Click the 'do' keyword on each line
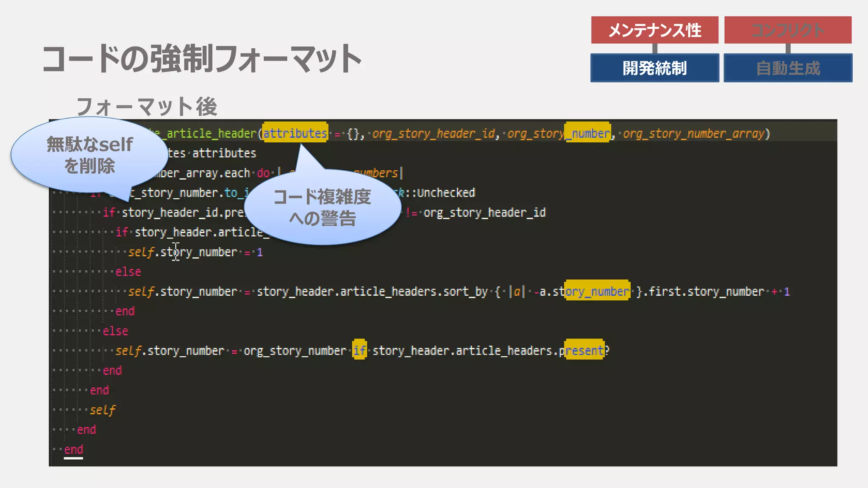868x488 pixels. coord(263,173)
